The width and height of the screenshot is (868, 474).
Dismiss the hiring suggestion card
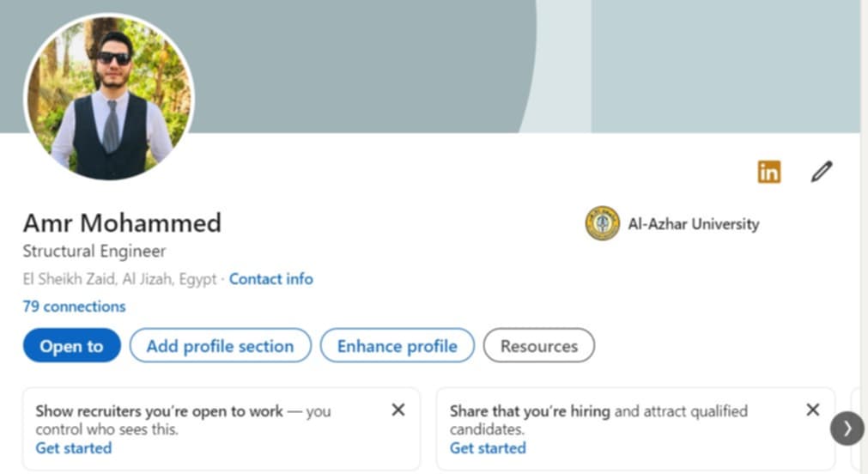813,410
